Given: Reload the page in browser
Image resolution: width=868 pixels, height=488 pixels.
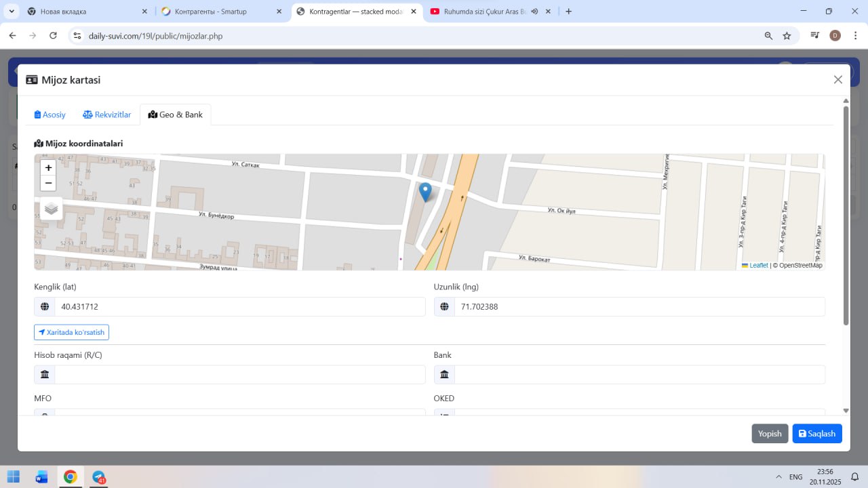Looking at the screenshot, I should point(53,36).
